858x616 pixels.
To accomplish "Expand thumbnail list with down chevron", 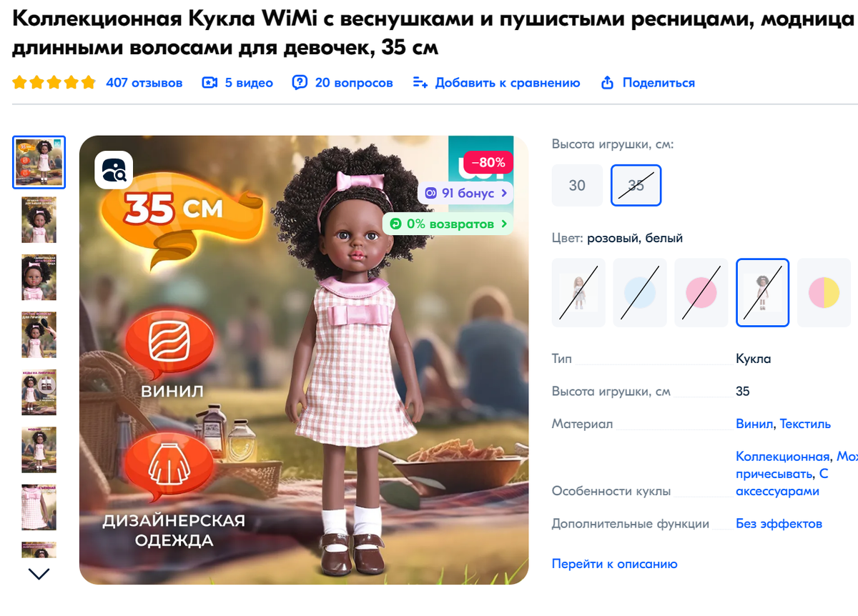I will pos(39,573).
